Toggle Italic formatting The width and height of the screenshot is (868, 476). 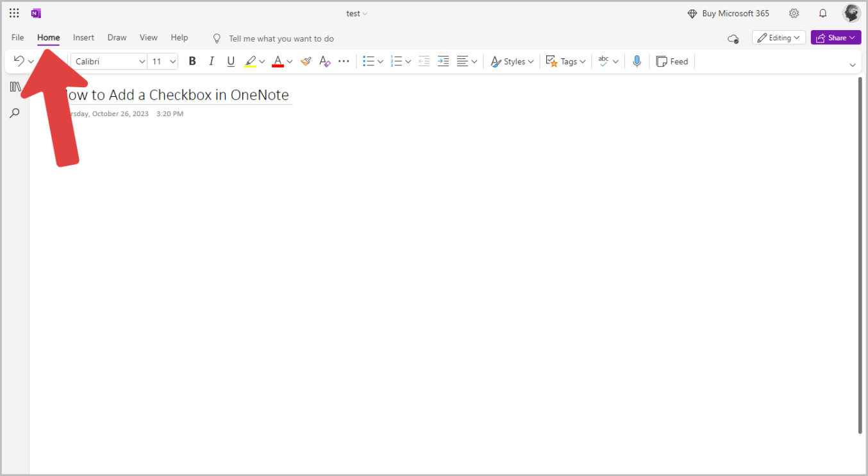[x=212, y=62]
